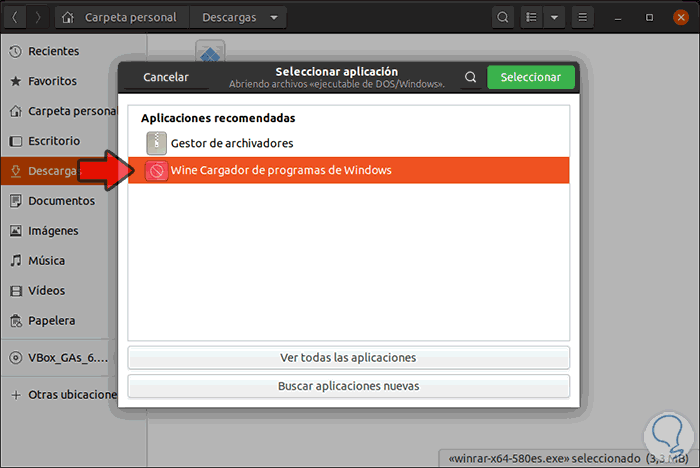
Task: Show all apps via Ver todas las aplicaciones
Action: [x=348, y=358]
